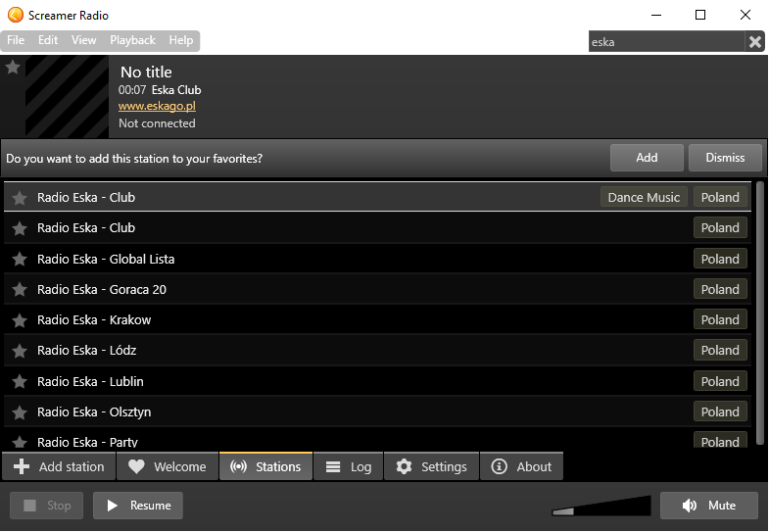
Task: Switch to the Log tab
Action: coord(348,466)
